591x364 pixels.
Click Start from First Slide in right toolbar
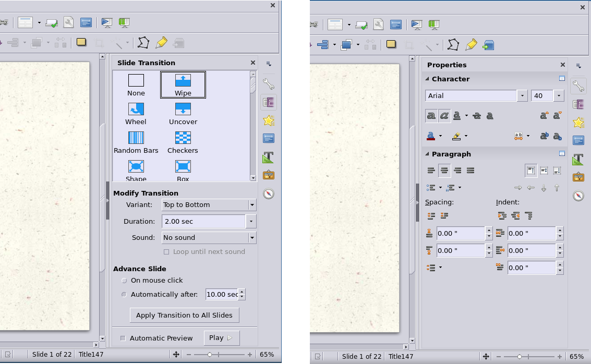pyautogui.click(x=416, y=25)
